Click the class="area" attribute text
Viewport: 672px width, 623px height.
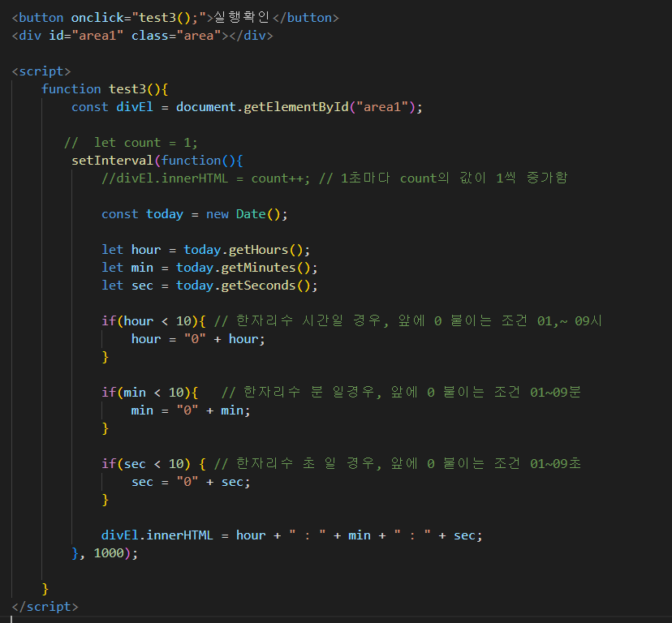coord(176,36)
